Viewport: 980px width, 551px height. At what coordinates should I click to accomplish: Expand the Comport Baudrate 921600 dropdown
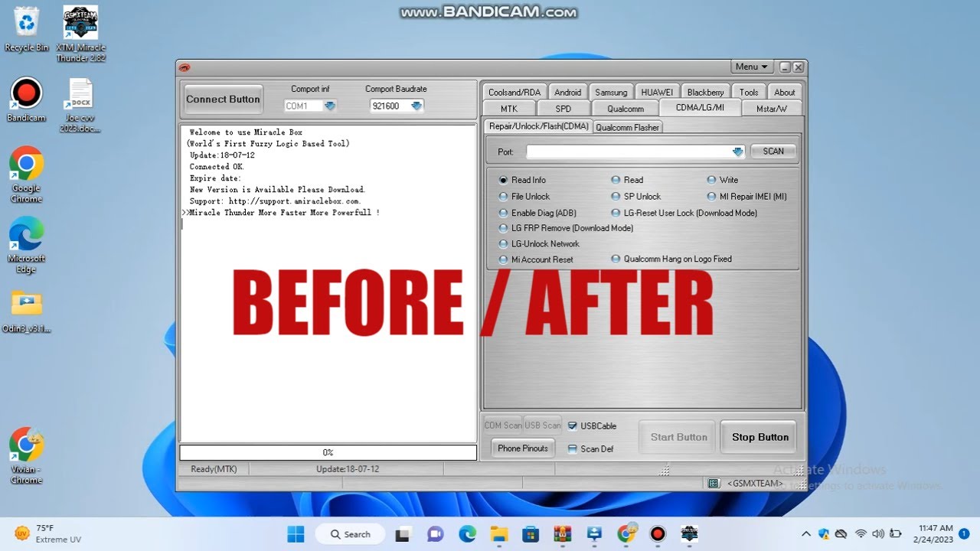point(416,106)
